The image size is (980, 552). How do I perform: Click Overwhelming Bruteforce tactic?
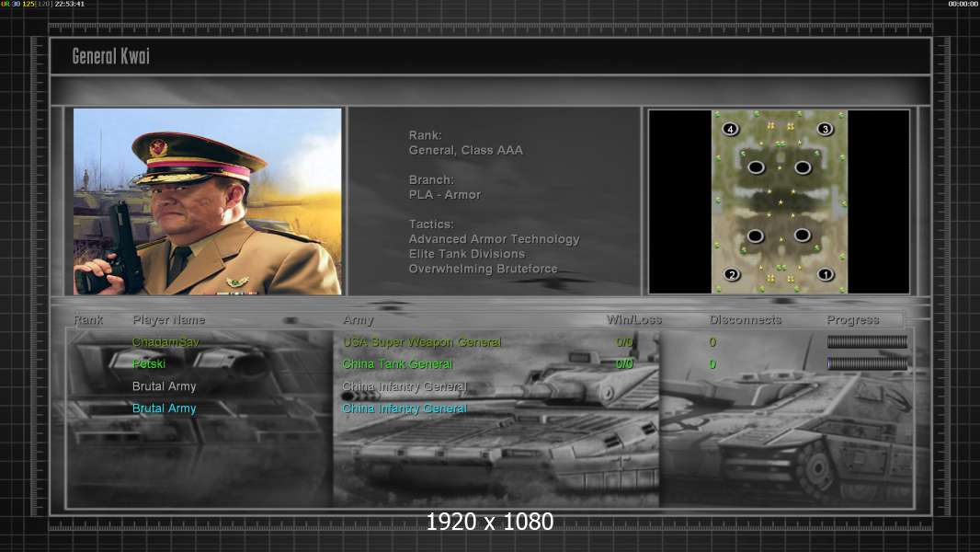coord(484,269)
